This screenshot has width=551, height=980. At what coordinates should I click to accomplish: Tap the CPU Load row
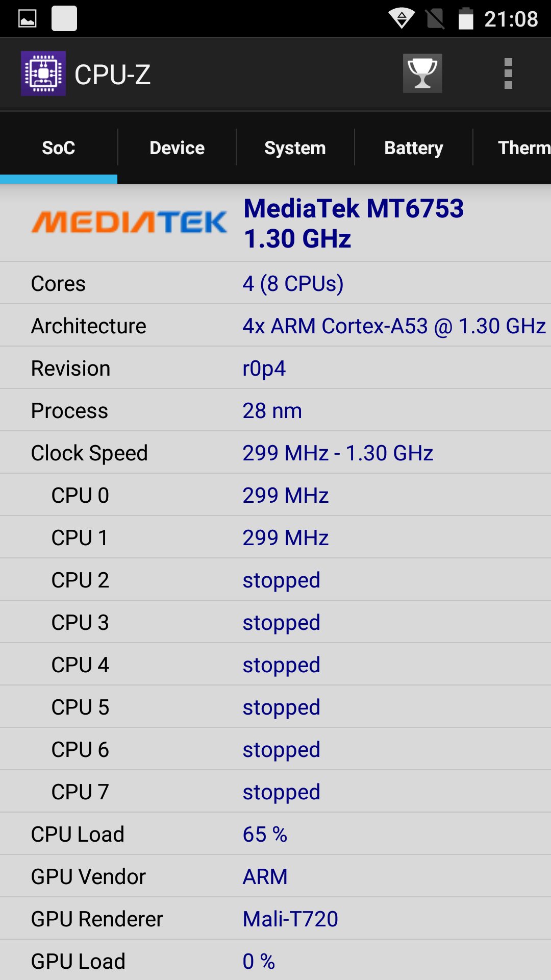(x=275, y=834)
